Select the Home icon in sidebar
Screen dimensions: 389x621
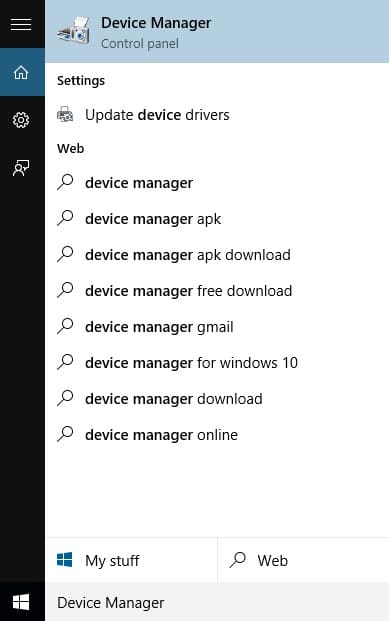[21, 72]
